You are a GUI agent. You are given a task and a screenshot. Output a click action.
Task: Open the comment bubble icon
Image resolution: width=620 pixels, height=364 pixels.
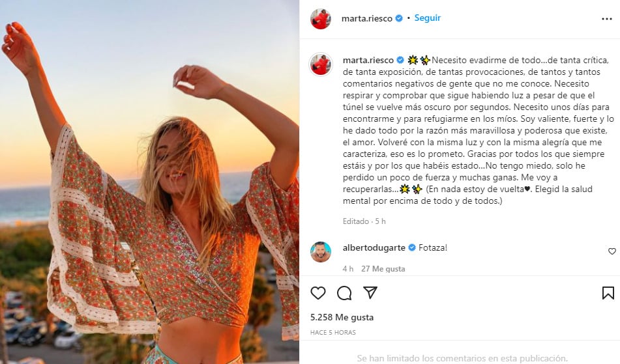(x=344, y=293)
